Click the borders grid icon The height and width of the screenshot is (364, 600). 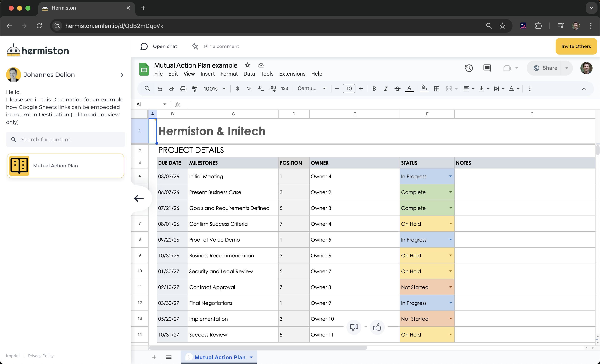(437, 89)
